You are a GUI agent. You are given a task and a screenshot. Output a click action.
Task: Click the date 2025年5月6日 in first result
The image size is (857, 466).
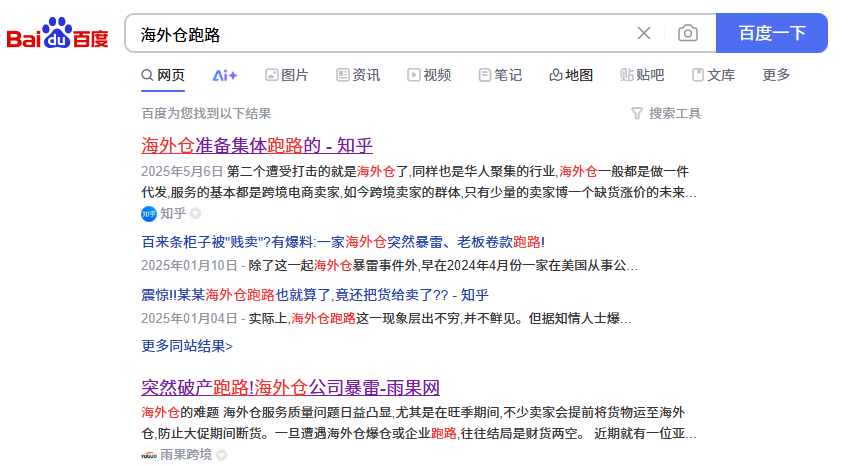click(182, 172)
